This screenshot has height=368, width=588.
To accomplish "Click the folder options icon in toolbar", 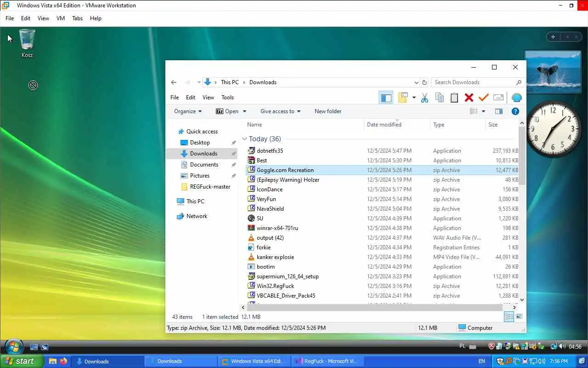I will pos(403,98).
